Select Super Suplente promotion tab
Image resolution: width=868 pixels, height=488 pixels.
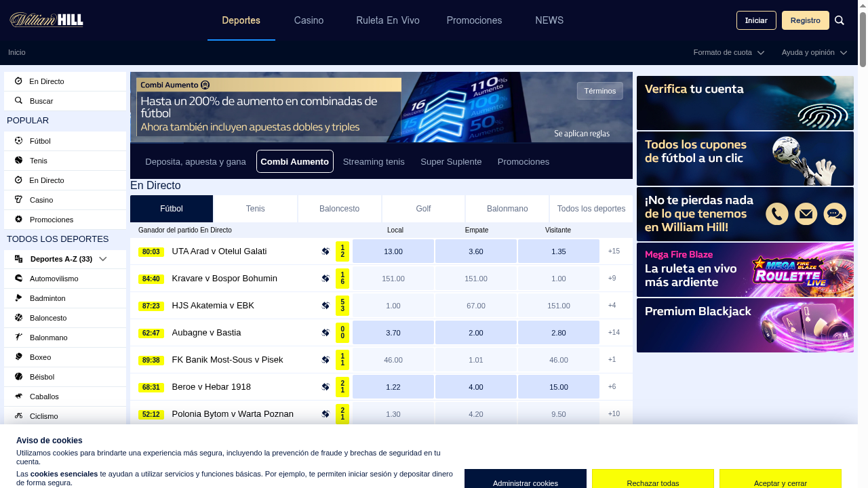point(451,161)
